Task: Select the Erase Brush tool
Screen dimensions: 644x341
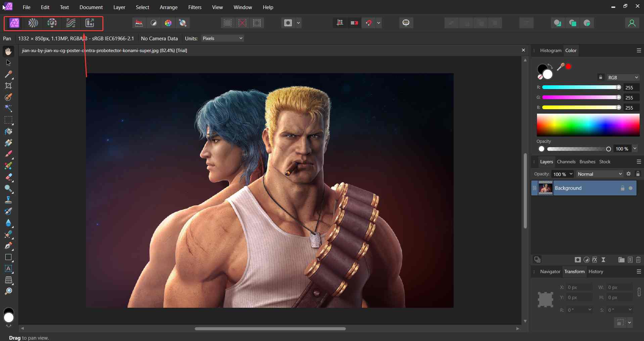Action: click(x=8, y=177)
